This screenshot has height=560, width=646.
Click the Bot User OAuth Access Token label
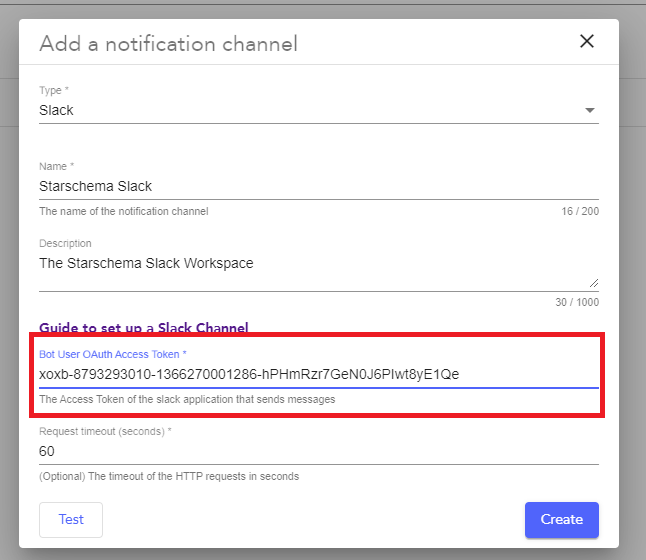pos(112,354)
